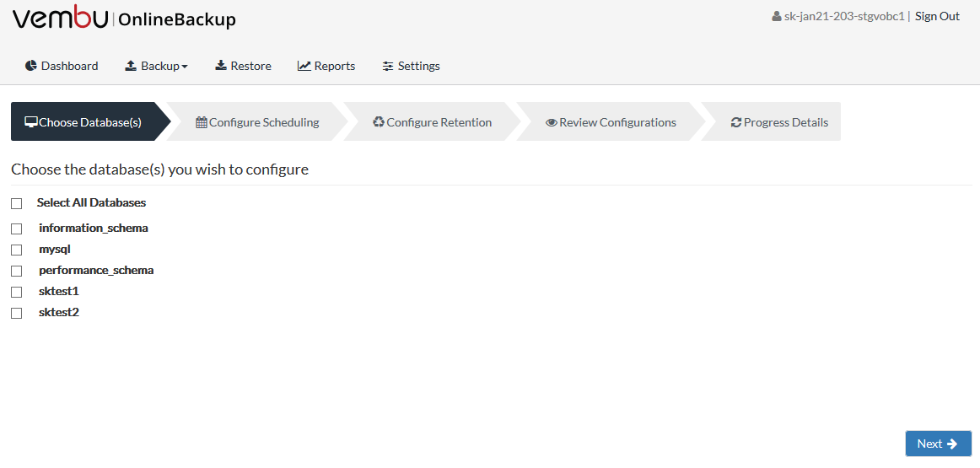Screen dimensions: 980x468
Task: Check the Select All Databases checkbox
Action: (16, 204)
